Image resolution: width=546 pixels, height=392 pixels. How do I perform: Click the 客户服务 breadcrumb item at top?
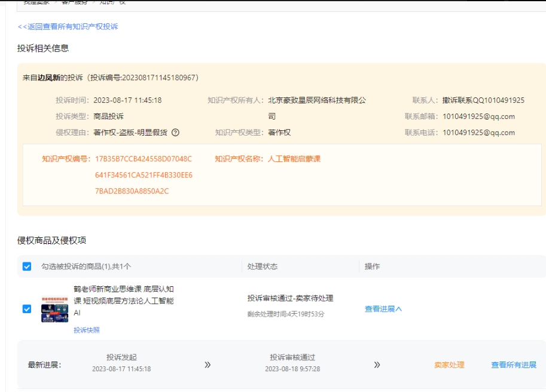pos(75,2)
